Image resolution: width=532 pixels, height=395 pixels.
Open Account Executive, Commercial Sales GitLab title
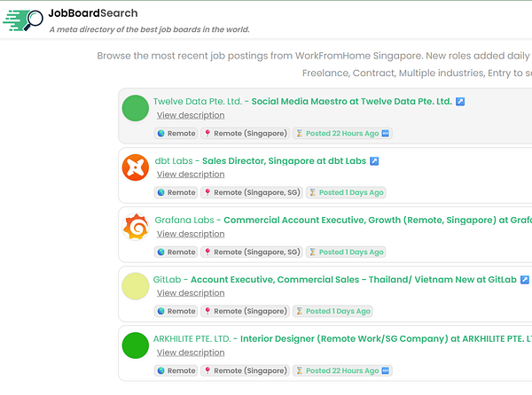coord(353,280)
